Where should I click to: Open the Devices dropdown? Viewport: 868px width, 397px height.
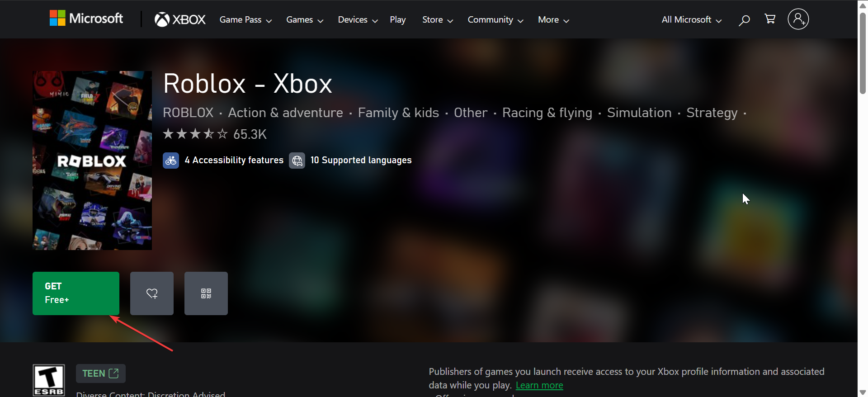[x=358, y=20]
